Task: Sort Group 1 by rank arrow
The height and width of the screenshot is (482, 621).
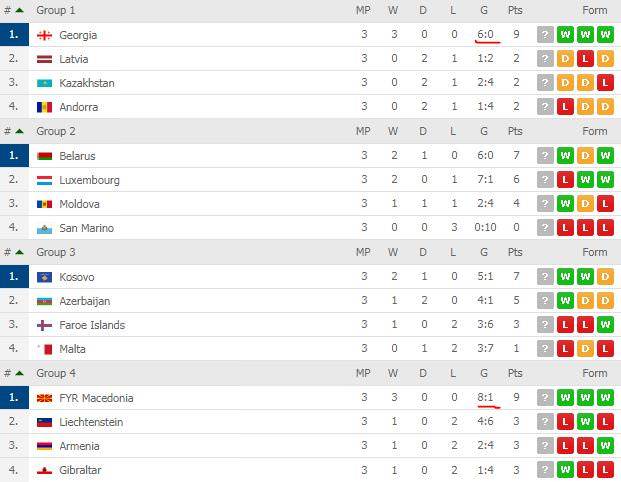Action: point(19,10)
